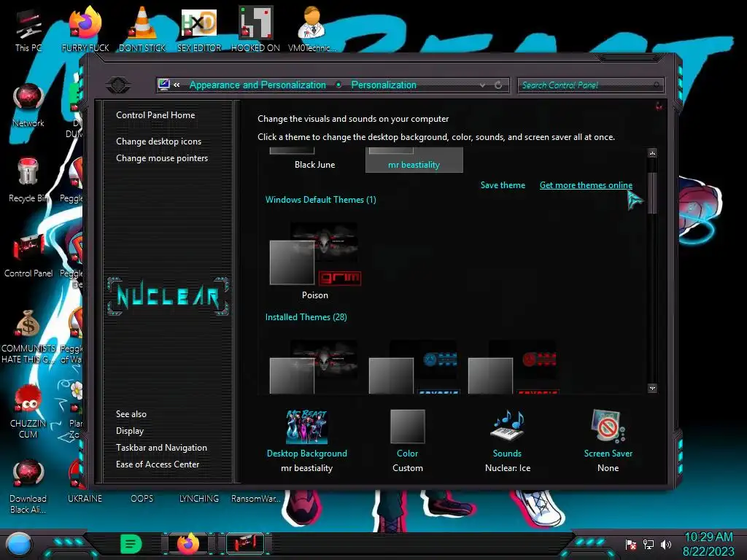Click the Installed Themes (28) heading

(x=306, y=317)
